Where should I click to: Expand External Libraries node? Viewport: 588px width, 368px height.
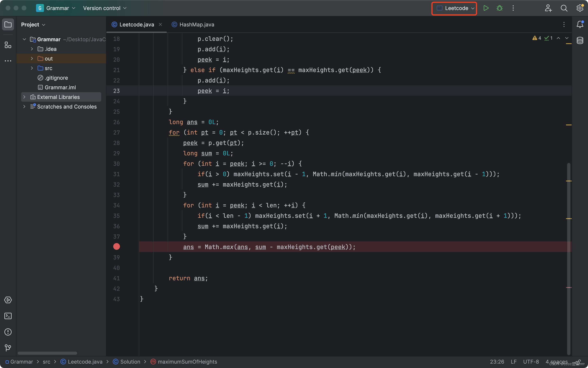pyautogui.click(x=24, y=97)
